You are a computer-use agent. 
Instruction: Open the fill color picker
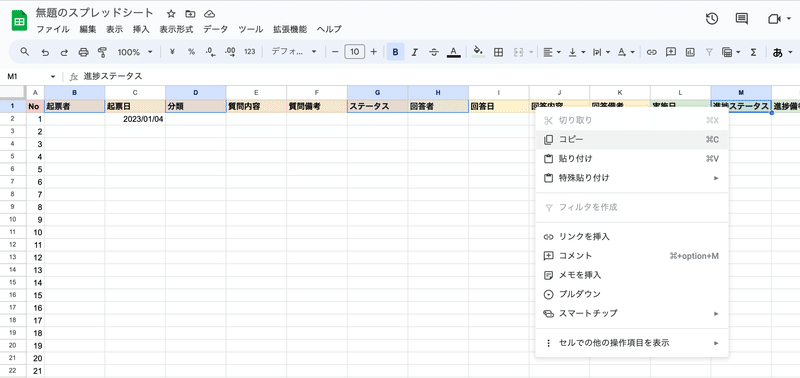pyautogui.click(x=478, y=52)
